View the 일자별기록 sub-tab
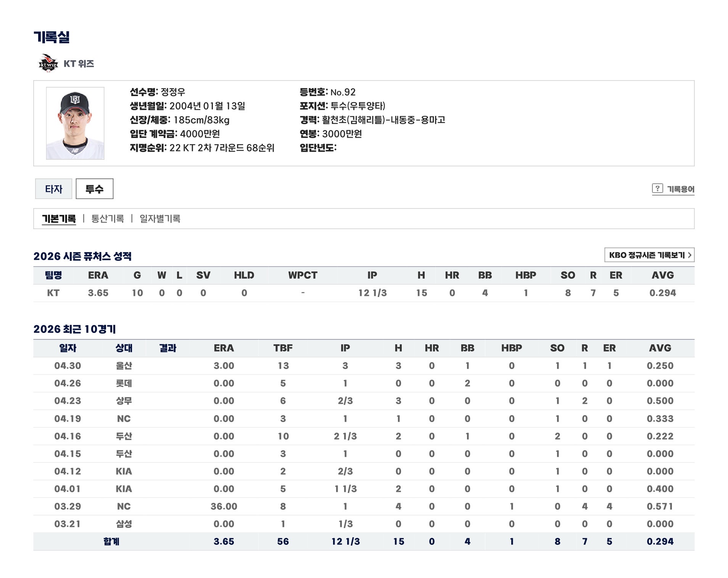Viewport: 728px width, 578px height. coord(160,219)
